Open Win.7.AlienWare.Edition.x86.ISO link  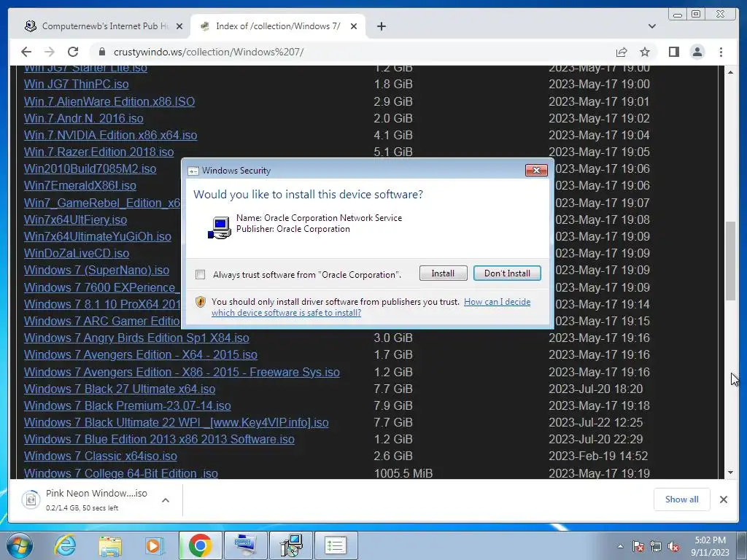(109, 101)
